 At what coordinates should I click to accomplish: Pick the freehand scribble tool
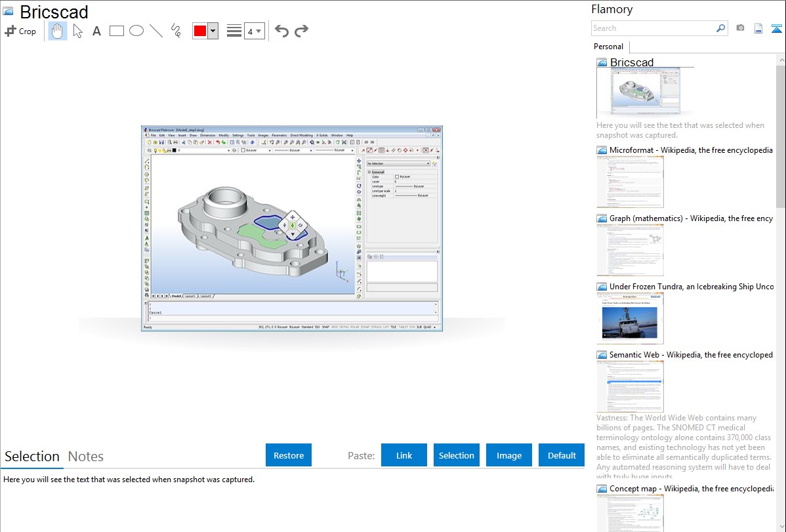coord(176,31)
